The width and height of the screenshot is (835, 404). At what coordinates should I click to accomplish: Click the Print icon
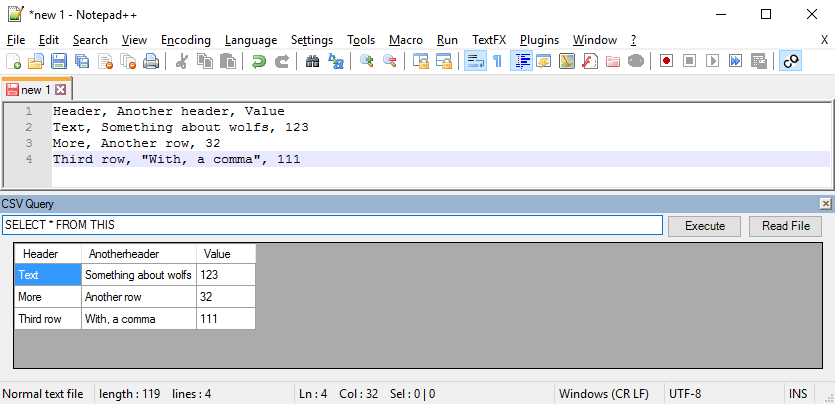tap(151, 61)
